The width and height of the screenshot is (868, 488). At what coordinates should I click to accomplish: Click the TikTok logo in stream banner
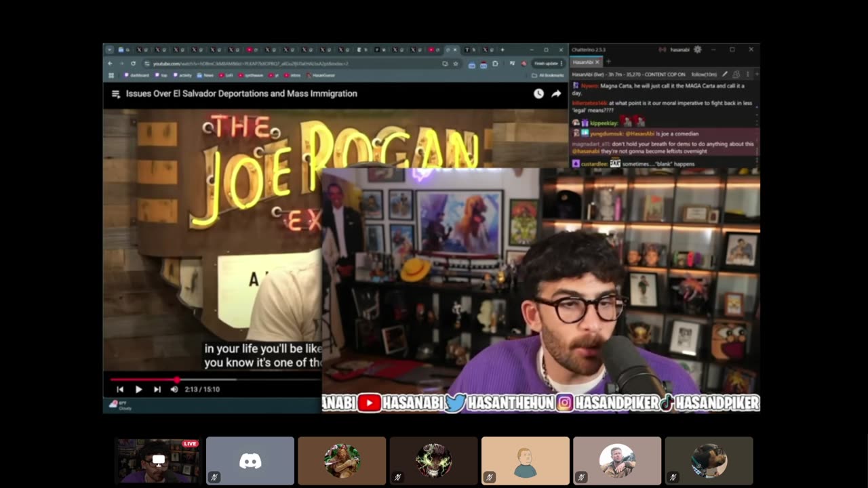pyautogui.click(x=666, y=403)
